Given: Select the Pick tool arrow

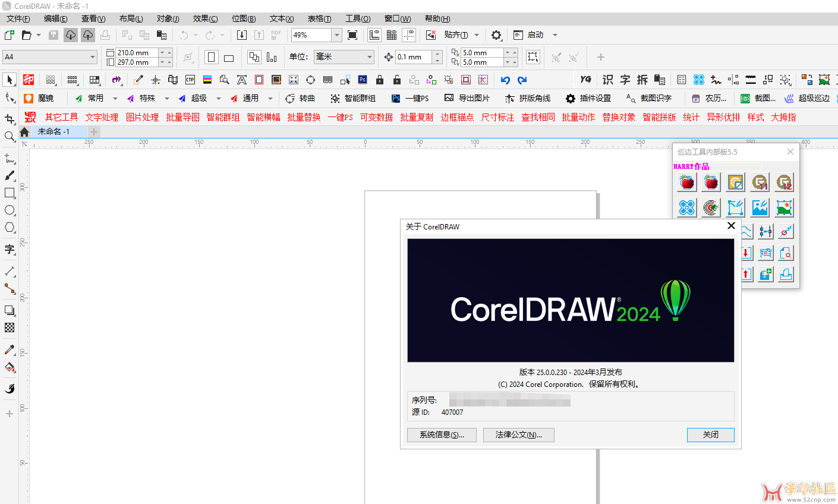Looking at the screenshot, I should click(10, 80).
